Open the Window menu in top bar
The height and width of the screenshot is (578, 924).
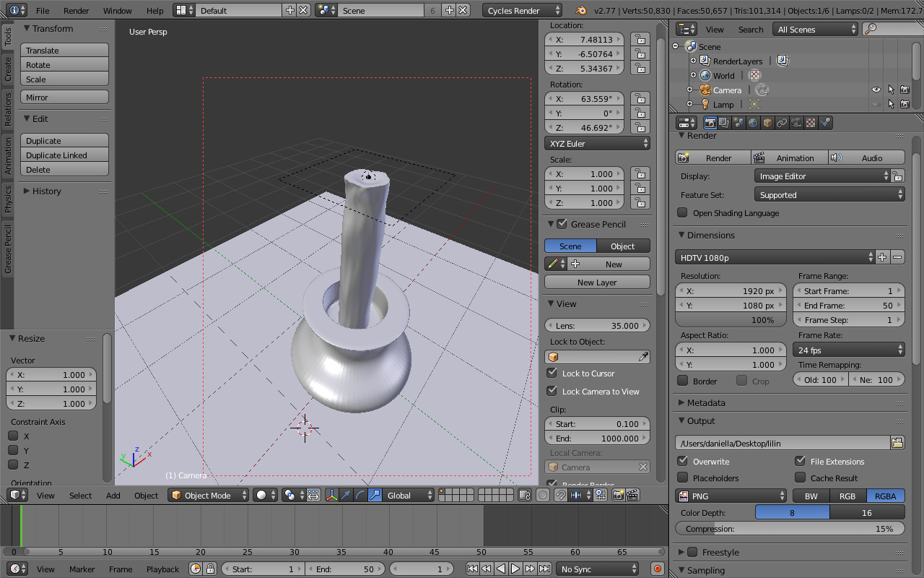[117, 11]
